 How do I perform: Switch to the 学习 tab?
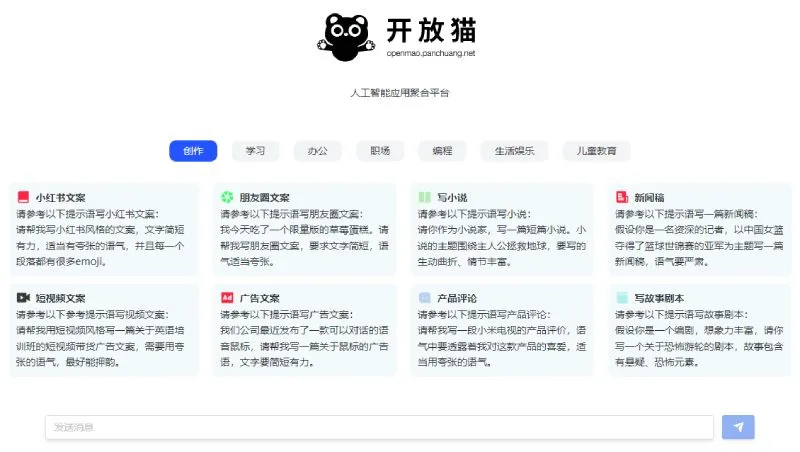[x=256, y=151]
